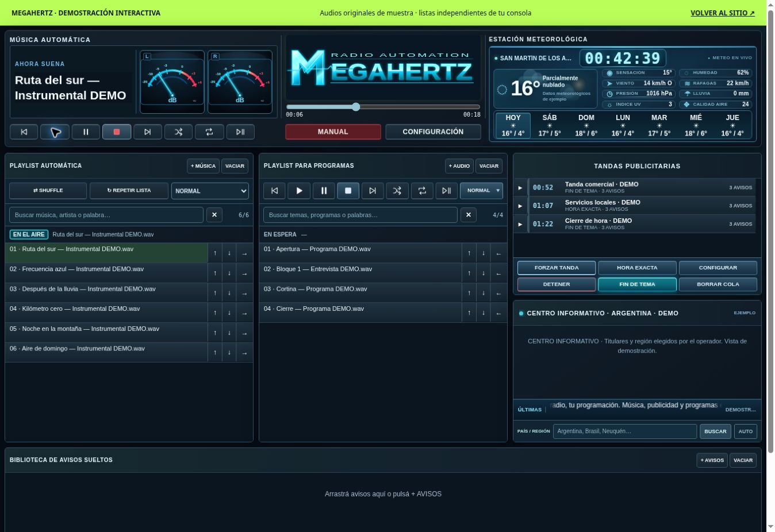Open NORMAL mode dropdown in Playlist para Programas
Screen dimensions: 775x532
point(481,191)
